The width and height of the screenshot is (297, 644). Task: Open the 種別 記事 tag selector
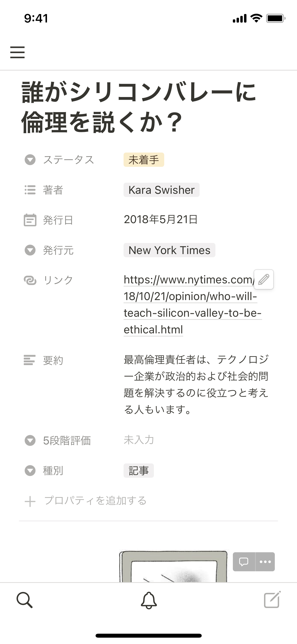click(139, 471)
